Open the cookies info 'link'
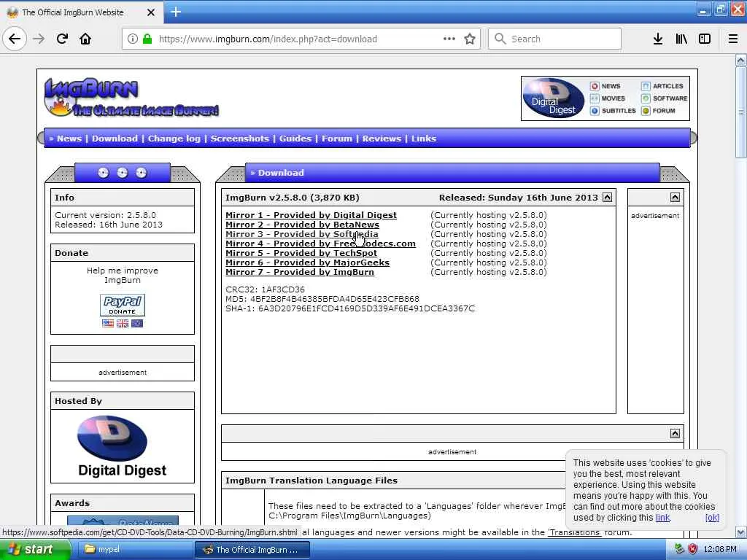 coord(662,518)
